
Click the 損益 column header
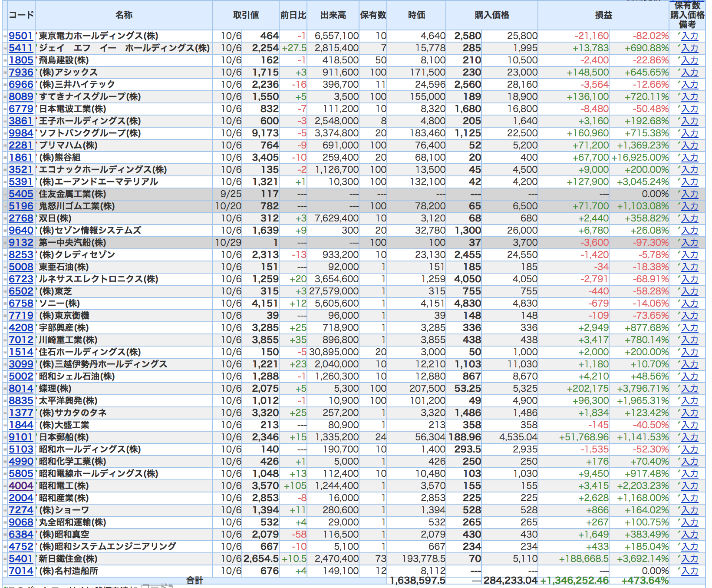603,15
